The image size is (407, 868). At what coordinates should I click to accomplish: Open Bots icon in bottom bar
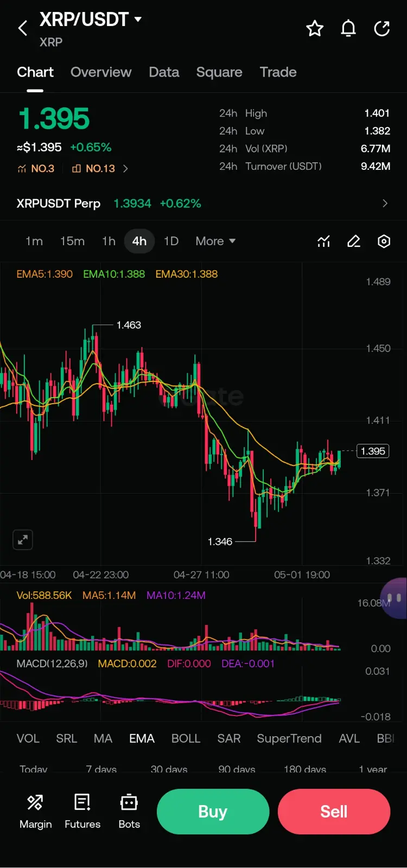pos(129,802)
